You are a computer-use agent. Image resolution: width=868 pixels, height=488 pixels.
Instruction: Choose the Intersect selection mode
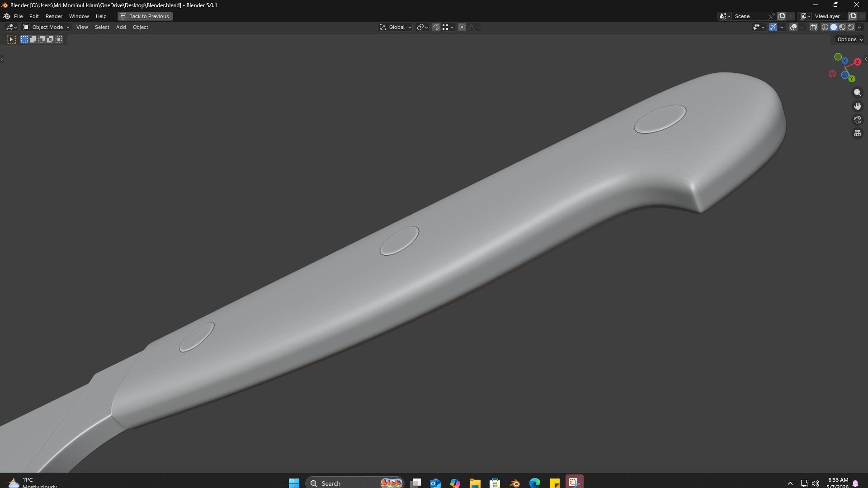[59, 39]
